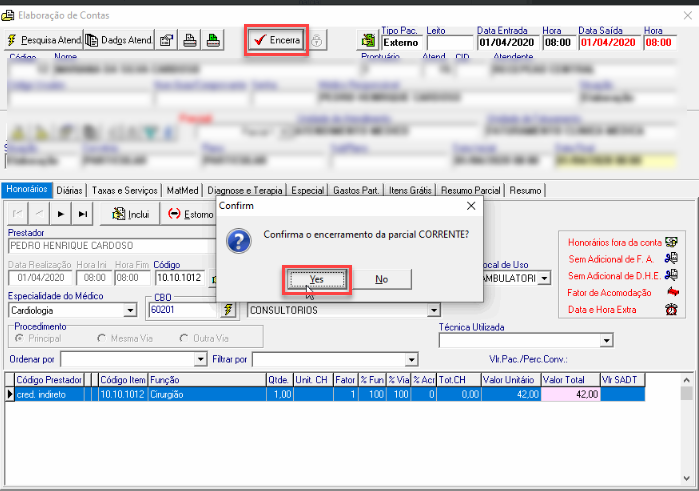This screenshot has height=491, width=699.
Task: Select the Honorários tab
Action: (x=27, y=190)
